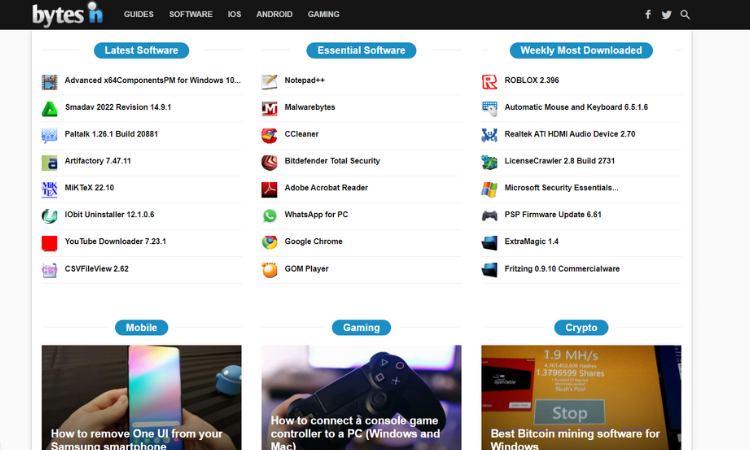Click the Gaming category button

click(361, 328)
